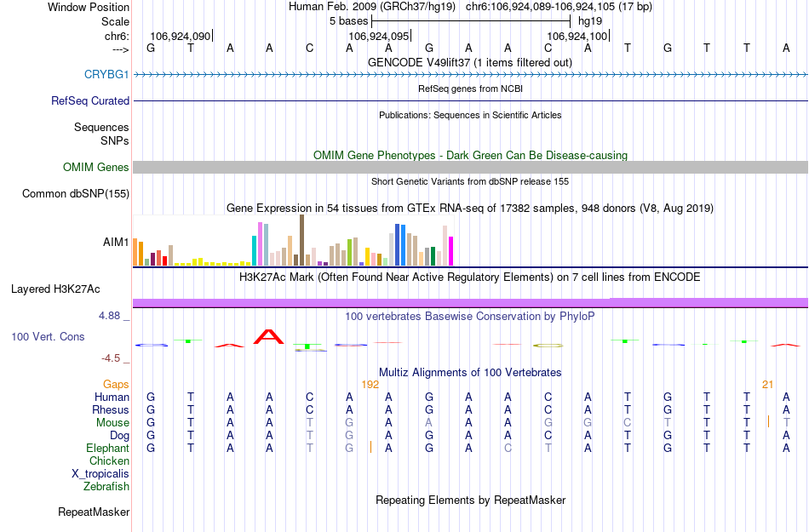Click the cyan GTEx expression bar
This screenshot has width=809, height=532.
(254, 250)
